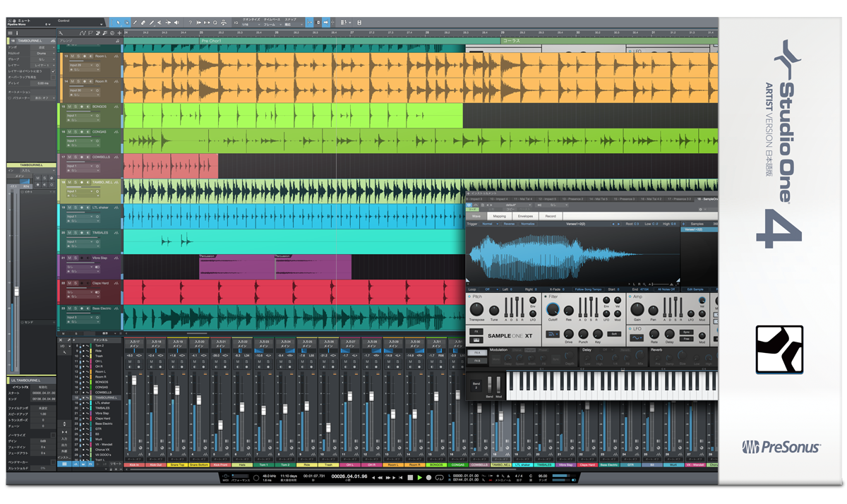Image resolution: width=847 pixels, height=504 pixels.
Task: Click Return to Zero transport button
Action: click(x=400, y=478)
